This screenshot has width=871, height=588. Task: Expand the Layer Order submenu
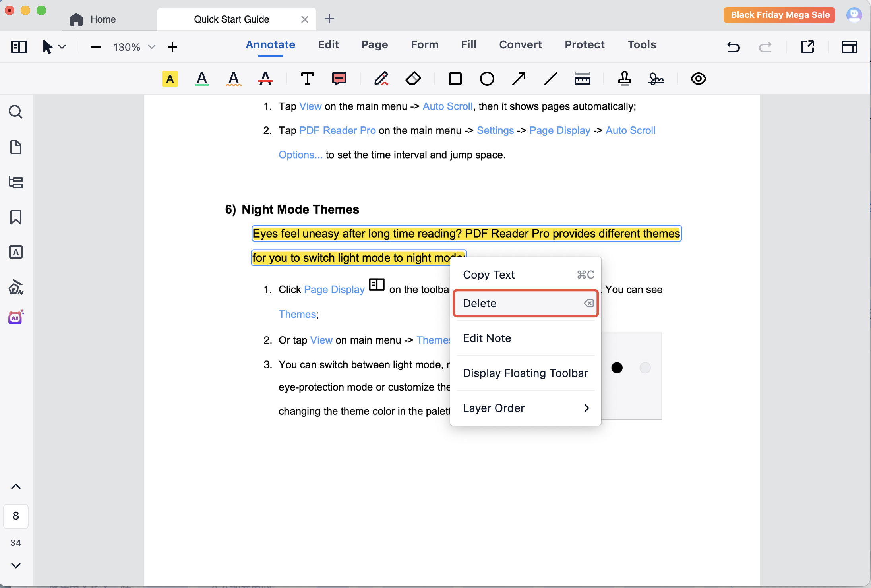point(525,408)
